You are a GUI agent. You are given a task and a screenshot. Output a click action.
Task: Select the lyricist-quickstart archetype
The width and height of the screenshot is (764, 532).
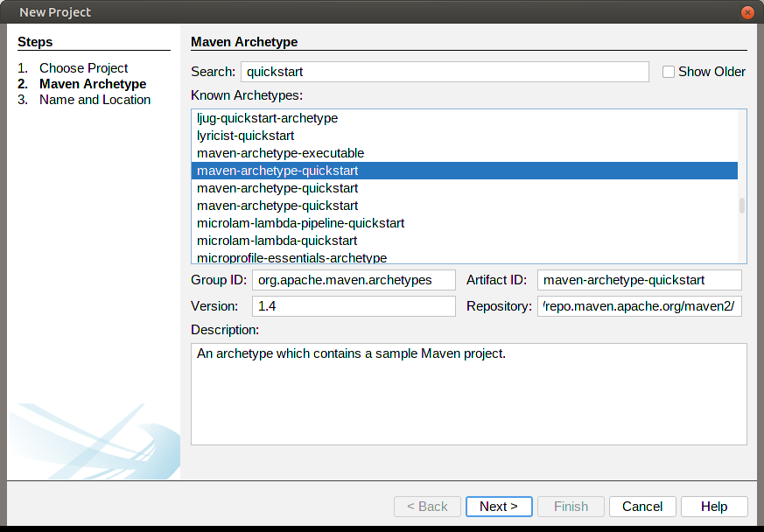(245, 136)
